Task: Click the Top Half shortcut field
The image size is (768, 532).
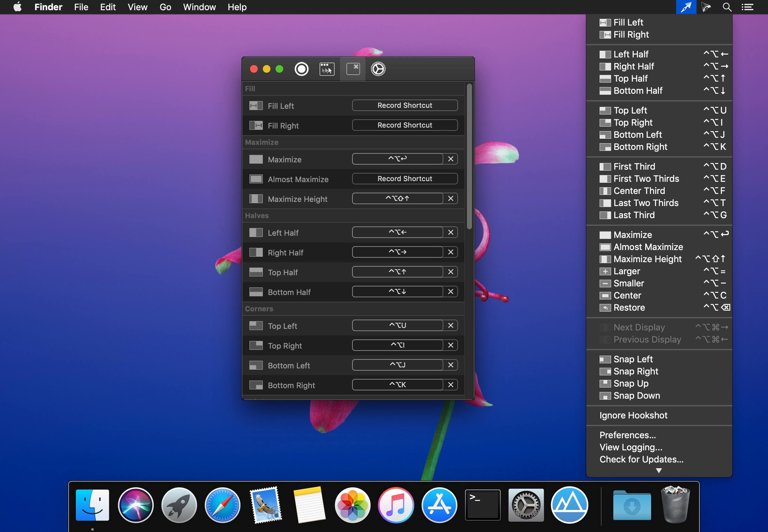Action: click(397, 272)
